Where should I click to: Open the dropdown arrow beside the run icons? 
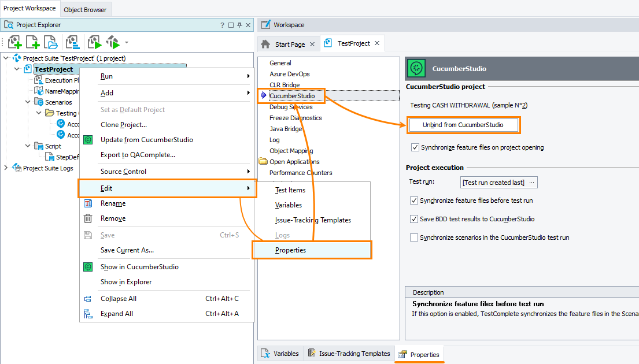click(127, 43)
